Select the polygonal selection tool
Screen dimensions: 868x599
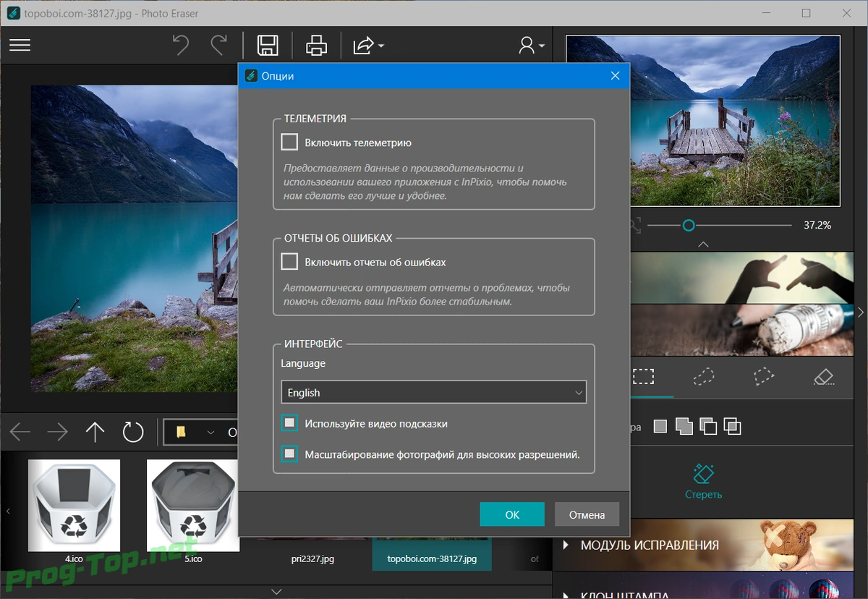[x=764, y=376]
